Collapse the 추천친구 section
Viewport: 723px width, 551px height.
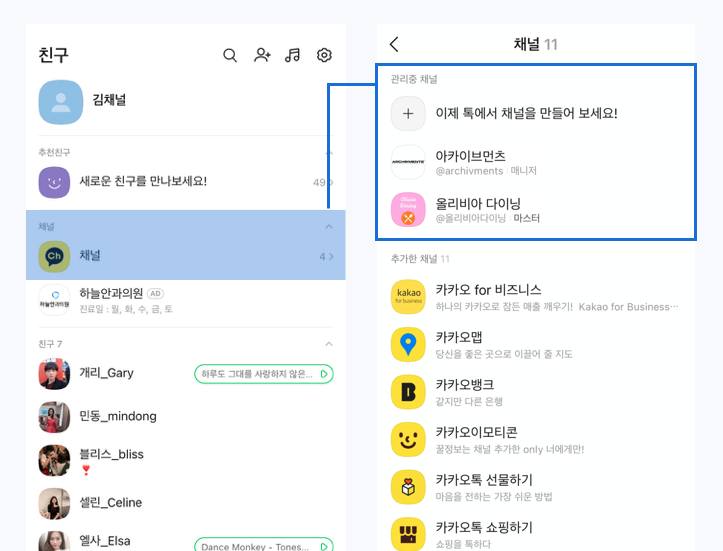click(x=330, y=152)
